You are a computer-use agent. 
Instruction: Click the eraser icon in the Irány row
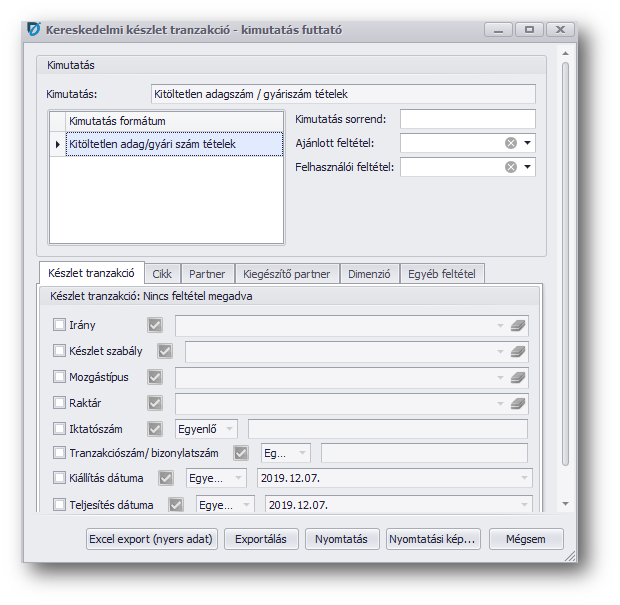[x=517, y=325]
